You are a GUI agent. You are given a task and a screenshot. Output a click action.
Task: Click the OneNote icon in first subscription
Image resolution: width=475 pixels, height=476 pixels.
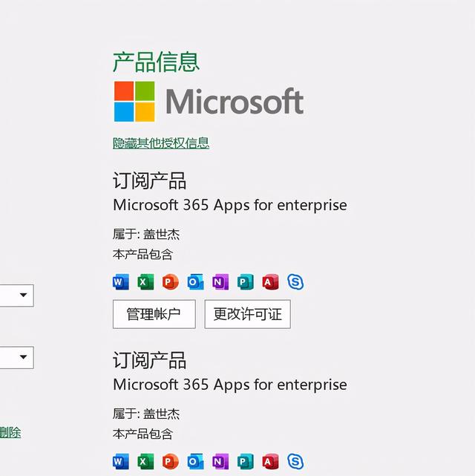coord(220,282)
